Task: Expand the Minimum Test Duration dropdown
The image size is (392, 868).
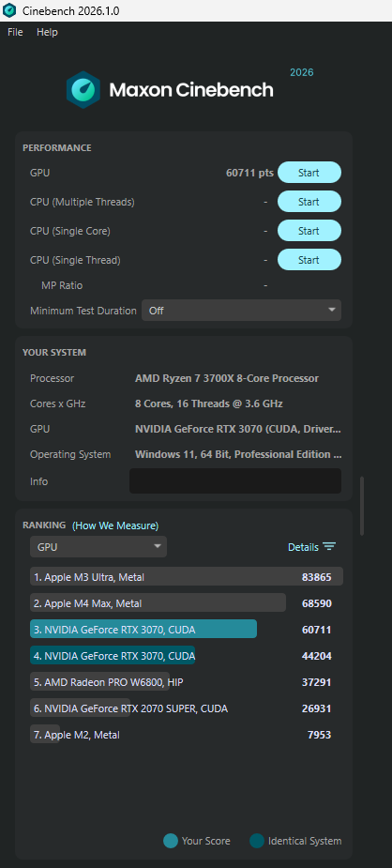Action: point(242,311)
